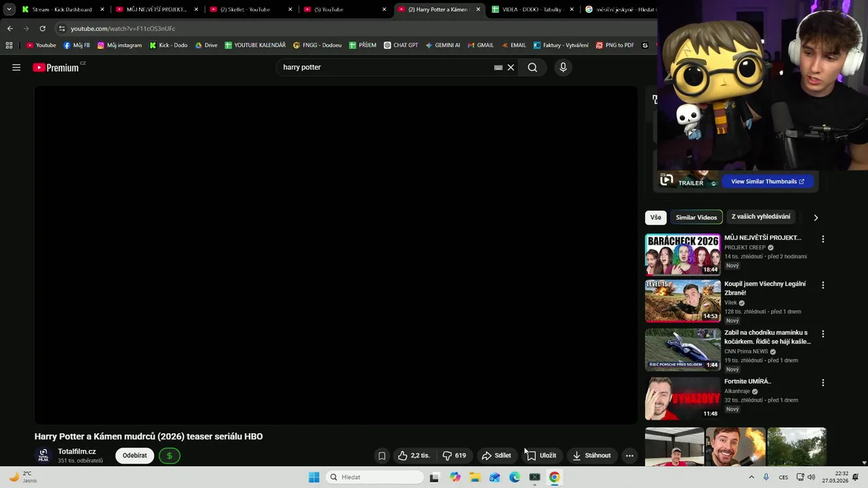The width and height of the screenshot is (868, 488).
Task: Open BARÁCHECK 2026 video thumbnail
Action: tap(682, 254)
